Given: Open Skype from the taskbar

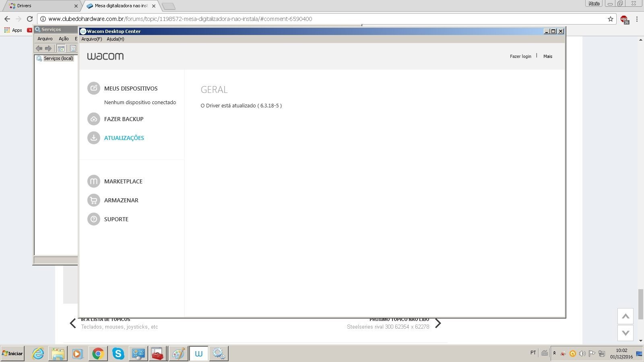Looking at the screenshot, I should click(x=118, y=354).
